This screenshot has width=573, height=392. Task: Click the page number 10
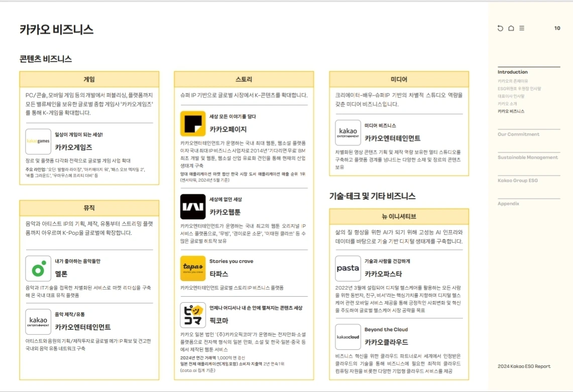557,28
